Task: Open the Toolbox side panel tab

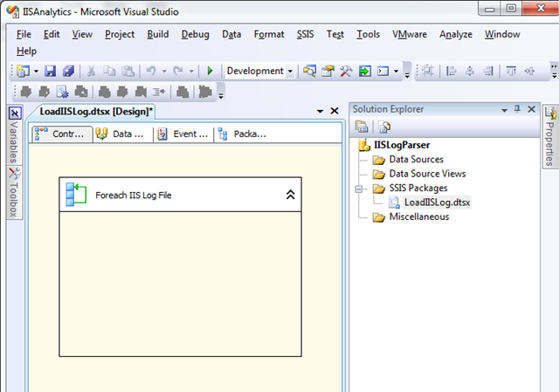Action: pos(14,193)
